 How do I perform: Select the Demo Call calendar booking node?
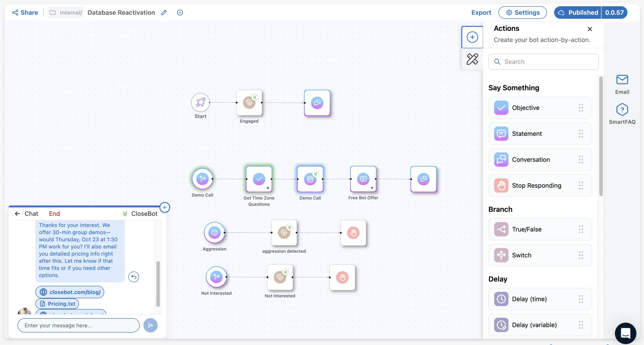[310, 179]
